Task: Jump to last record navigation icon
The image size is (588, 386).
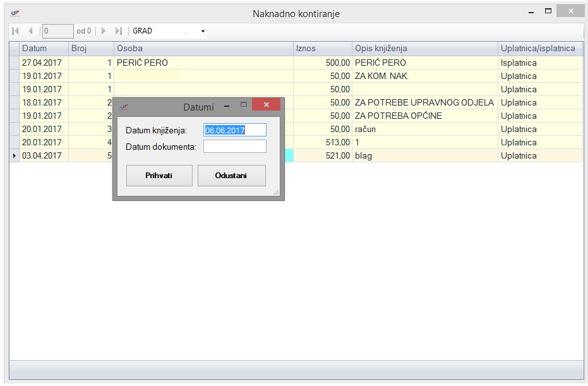Action: coord(118,31)
